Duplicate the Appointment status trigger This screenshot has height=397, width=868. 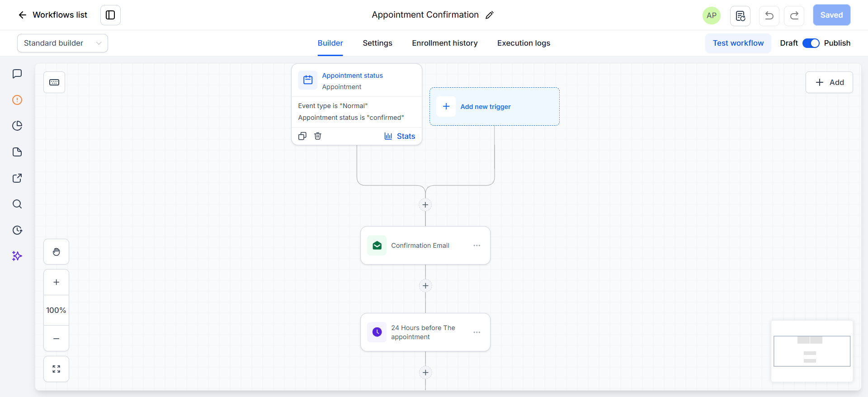point(302,136)
